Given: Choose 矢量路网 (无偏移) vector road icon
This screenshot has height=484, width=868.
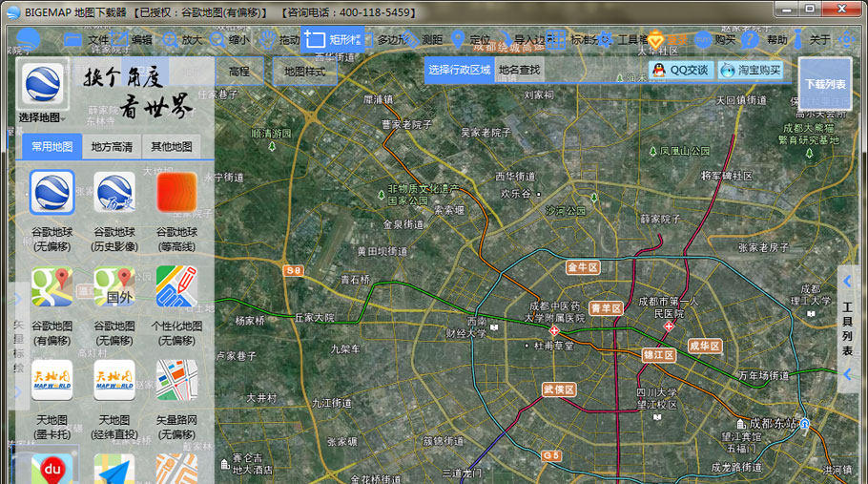Looking at the screenshot, I should tap(176, 380).
